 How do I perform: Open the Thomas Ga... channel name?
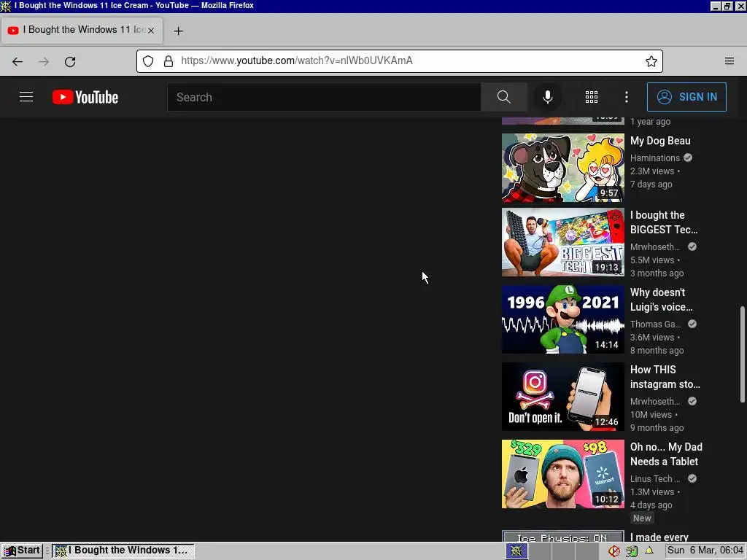(656, 324)
